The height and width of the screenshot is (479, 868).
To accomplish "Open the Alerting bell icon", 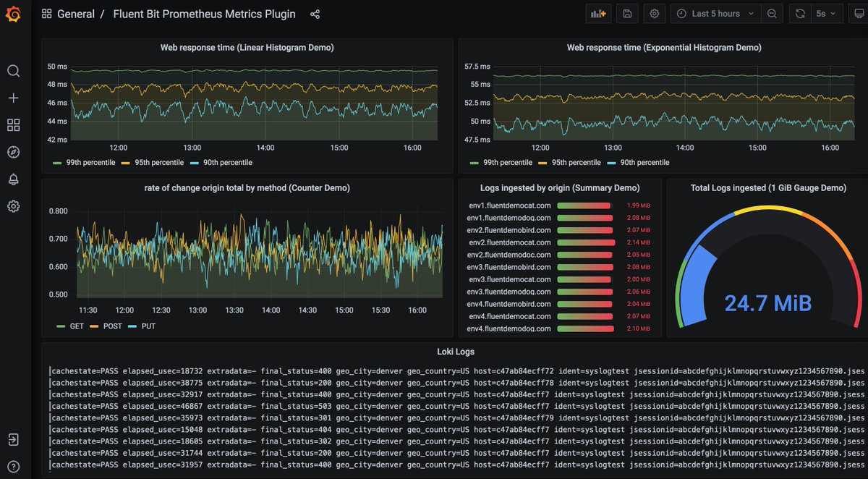I will click(x=13, y=179).
